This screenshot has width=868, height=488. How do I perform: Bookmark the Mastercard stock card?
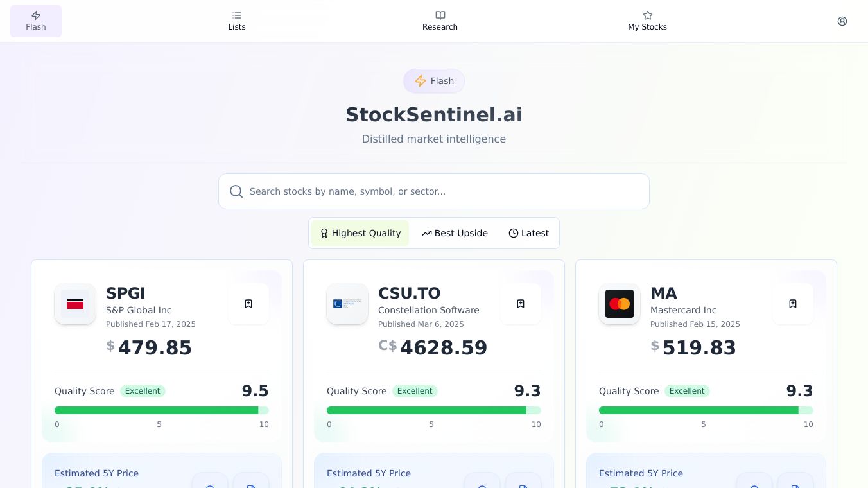(793, 304)
